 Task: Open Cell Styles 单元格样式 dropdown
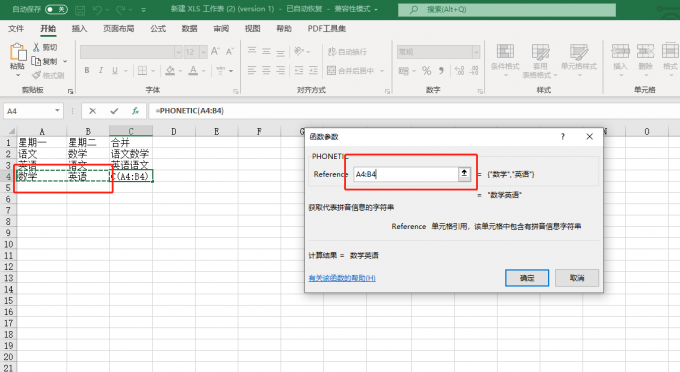coord(579,60)
